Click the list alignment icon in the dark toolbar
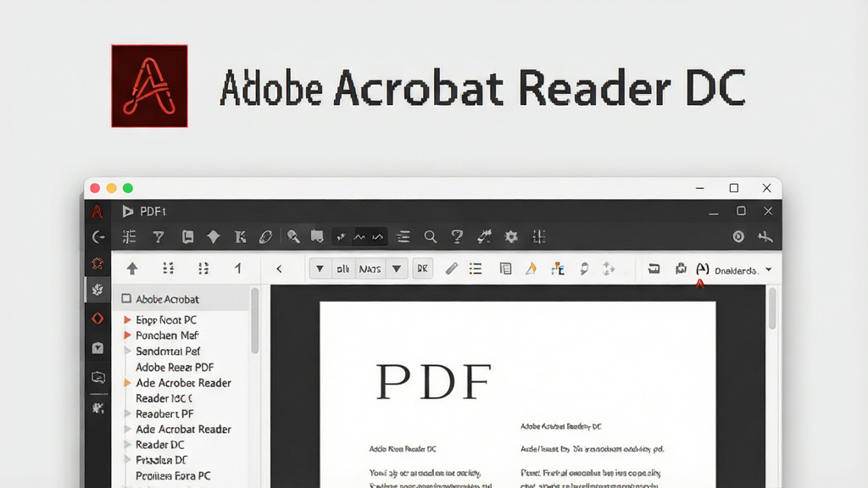868x488 pixels. pos(129,237)
